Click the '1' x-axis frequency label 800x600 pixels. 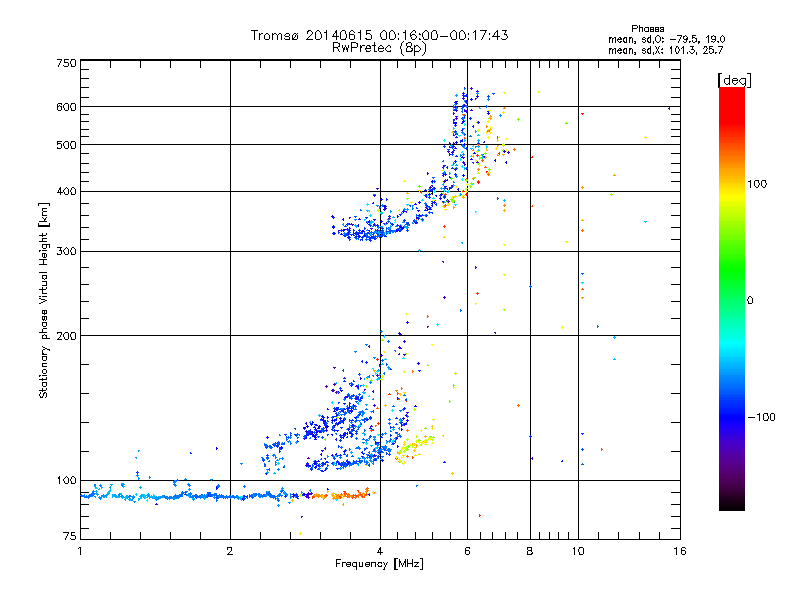tap(80, 551)
